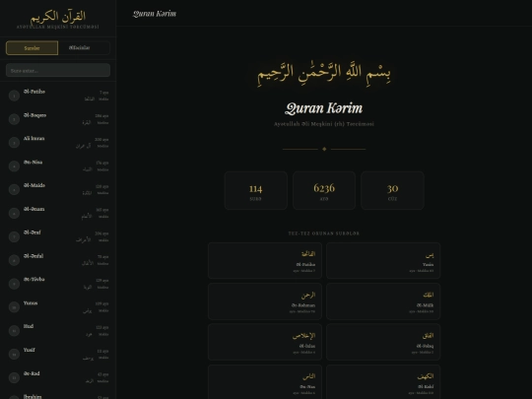Image resolution: width=532 pixels, height=399 pixels.
Task: Open the Ən-Nas surah card
Action: coord(265,382)
